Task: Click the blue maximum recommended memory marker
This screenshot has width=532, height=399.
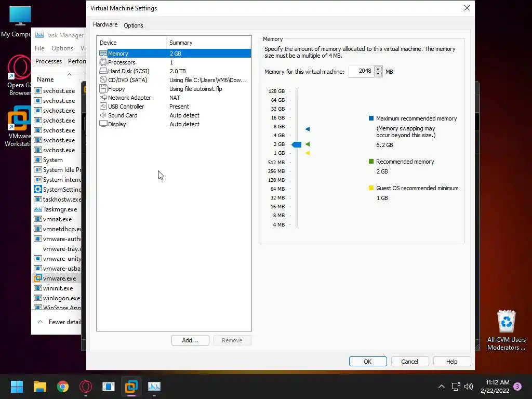Action: click(x=308, y=129)
